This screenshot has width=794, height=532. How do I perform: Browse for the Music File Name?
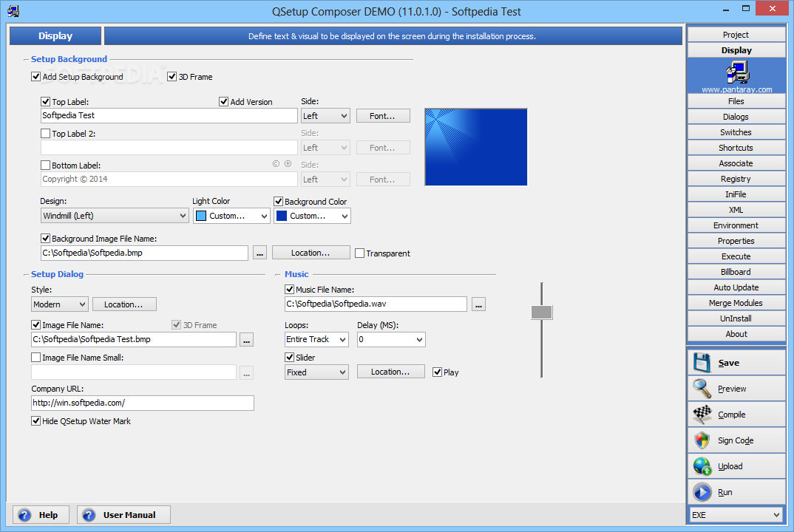pos(478,304)
